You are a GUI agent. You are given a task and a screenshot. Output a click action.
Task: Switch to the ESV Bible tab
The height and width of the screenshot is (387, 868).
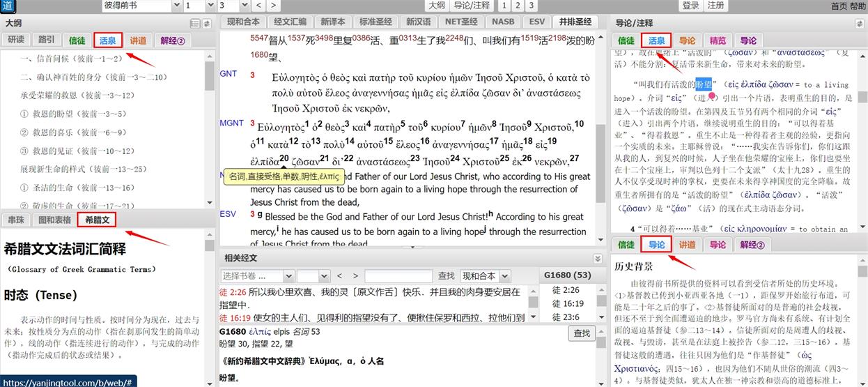(x=536, y=22)
